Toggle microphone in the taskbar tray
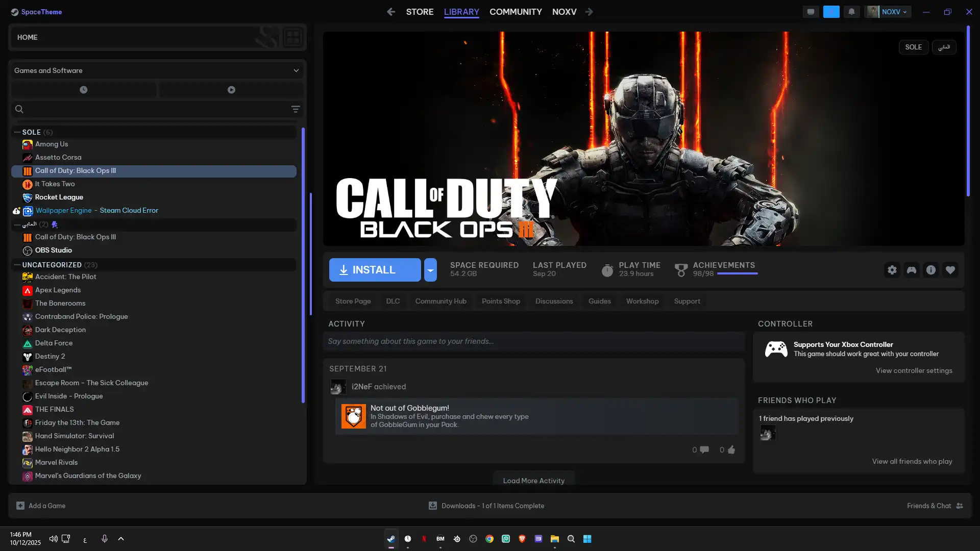The height and width of the screenshot is (551, 980). click(x=104, y=539)
